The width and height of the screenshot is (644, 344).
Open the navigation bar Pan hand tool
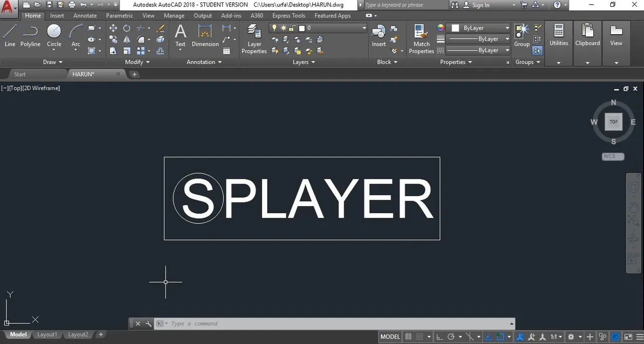pos(633,207)
